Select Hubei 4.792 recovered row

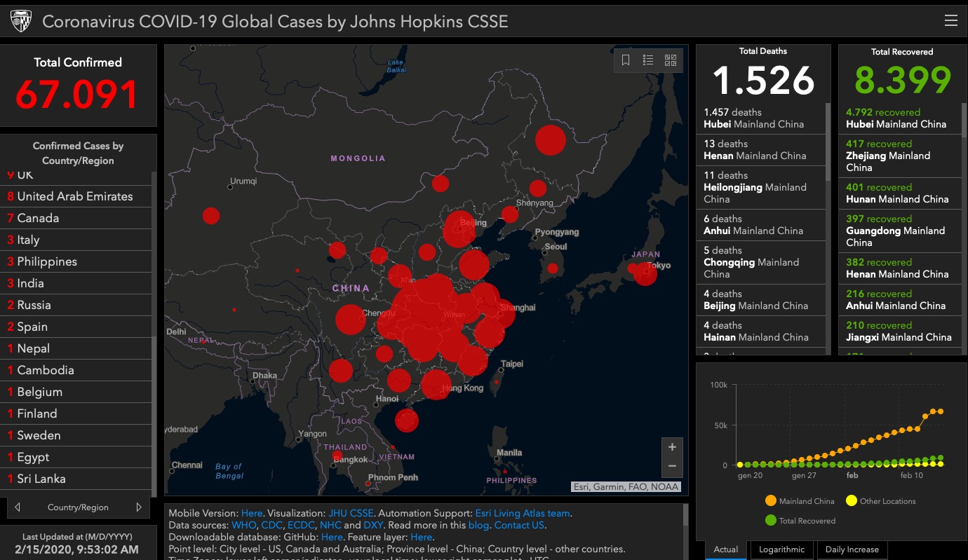(x=900, y=118)
